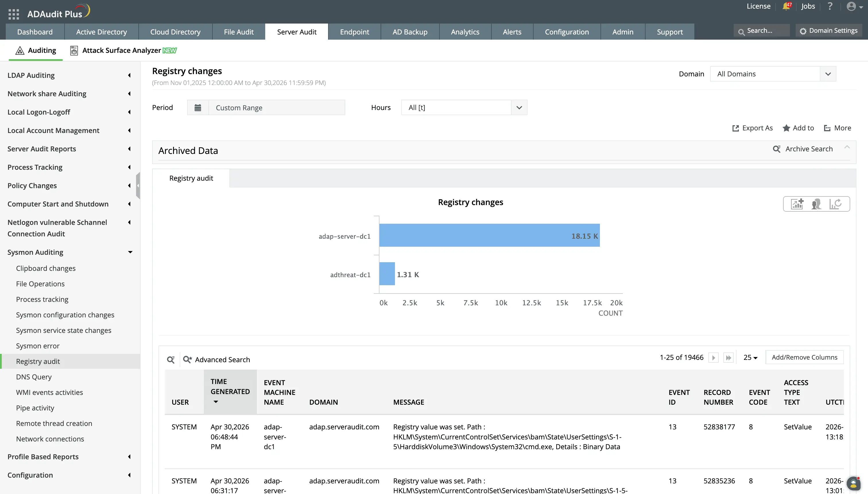
Task: Sort by the Time Generated column
Action: point(230,391)
